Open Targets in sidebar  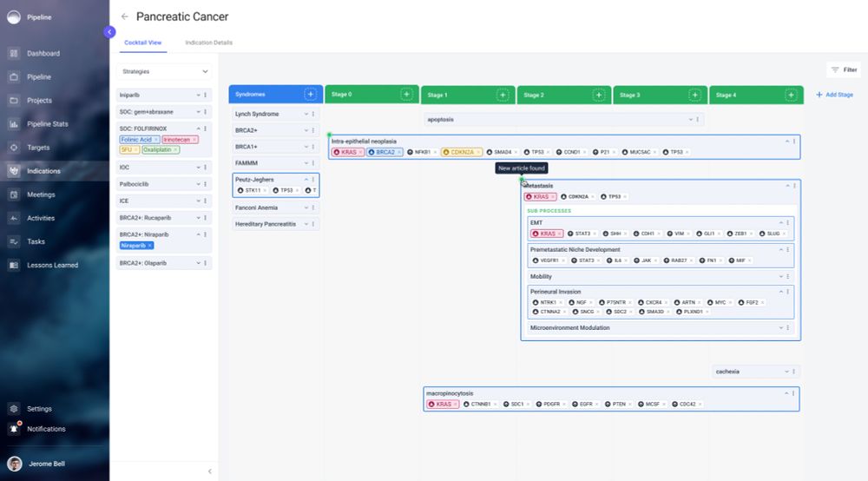tap(38, 148)
